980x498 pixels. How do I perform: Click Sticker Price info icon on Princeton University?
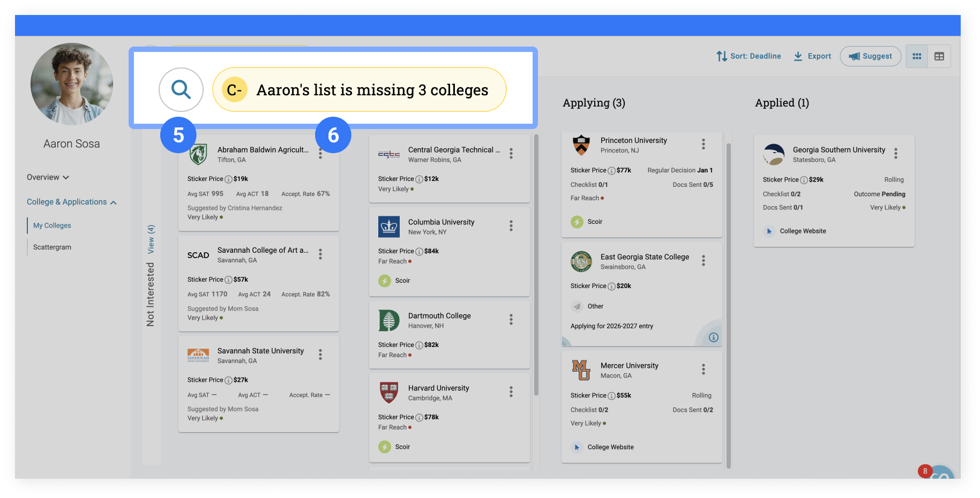[611, 171]
